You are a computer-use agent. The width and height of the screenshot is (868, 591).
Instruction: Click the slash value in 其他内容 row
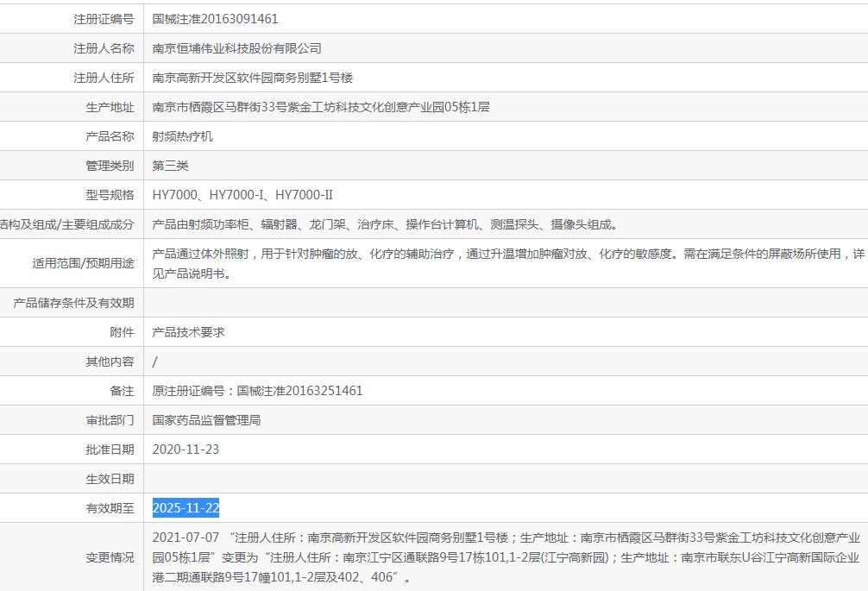point(155,362)
